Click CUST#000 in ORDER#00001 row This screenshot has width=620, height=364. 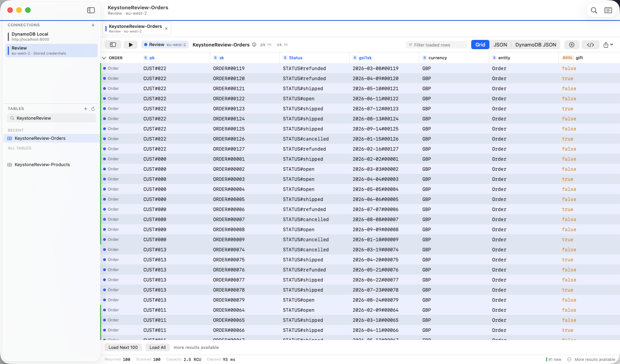tap(155, 159)
